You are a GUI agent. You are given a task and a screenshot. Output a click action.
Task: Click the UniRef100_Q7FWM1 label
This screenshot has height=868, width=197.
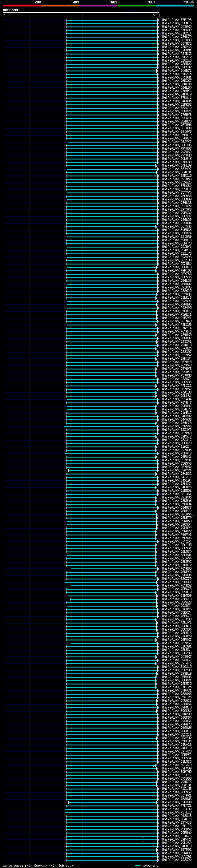click(176, 50)
